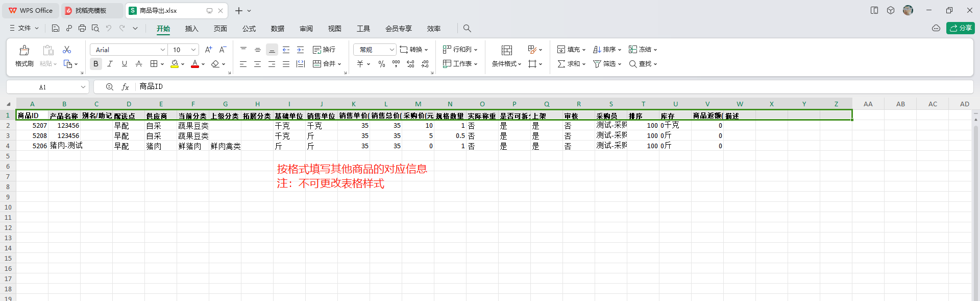Open the font name Arial dropdown
Screen dimensions: 980x301
pyautogui.click(x=162, y=50)
